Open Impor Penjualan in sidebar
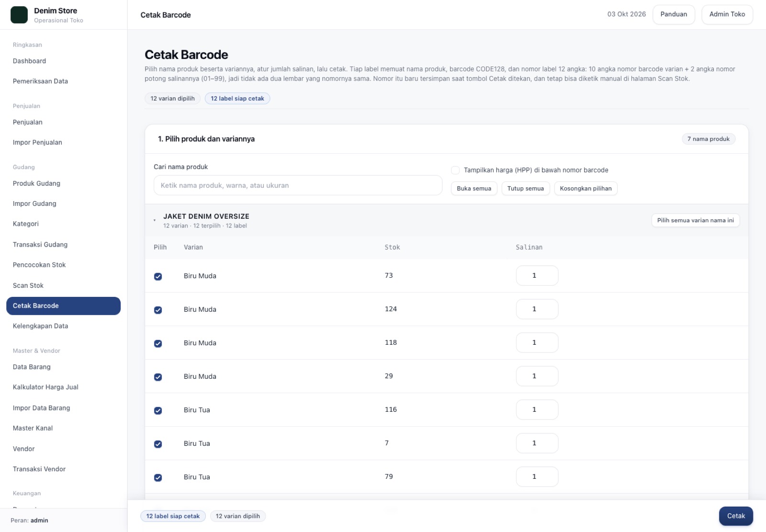Image resolution: width=766 pixels, height=532 pixels. tap(63, 142)
